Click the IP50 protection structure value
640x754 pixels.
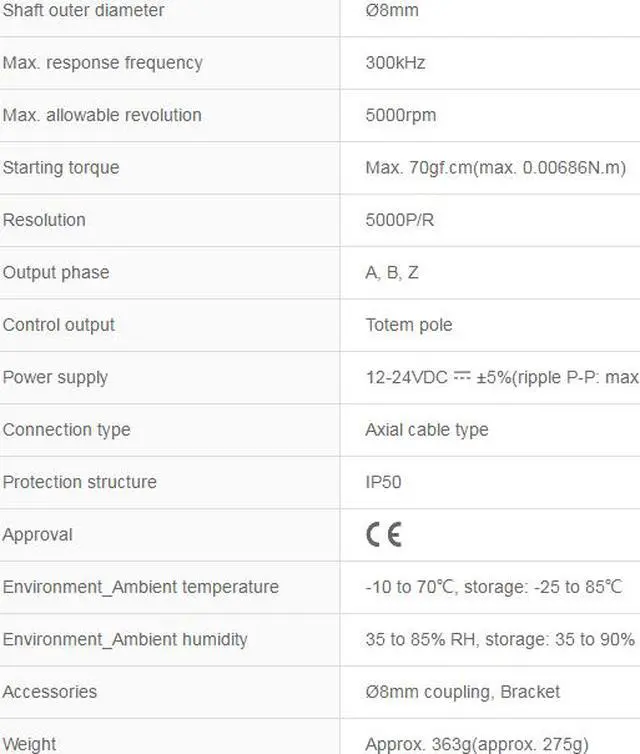[383, 482]
